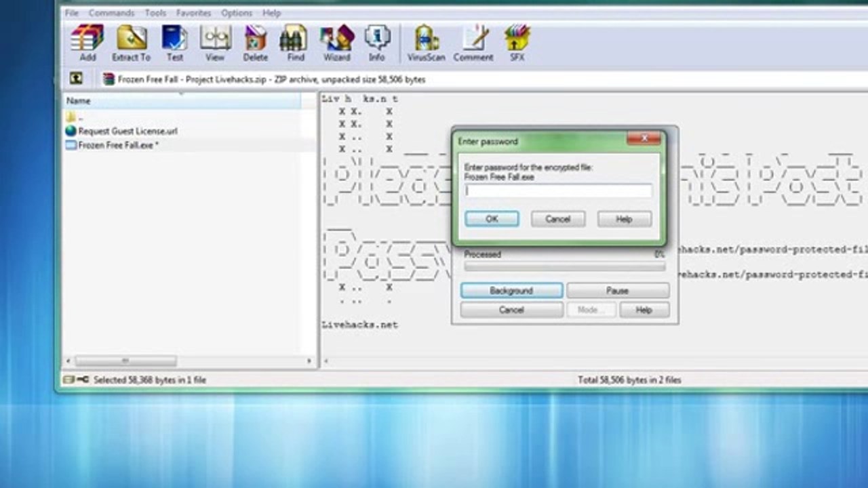Go up one level with the arrow icon

(76, 79)
